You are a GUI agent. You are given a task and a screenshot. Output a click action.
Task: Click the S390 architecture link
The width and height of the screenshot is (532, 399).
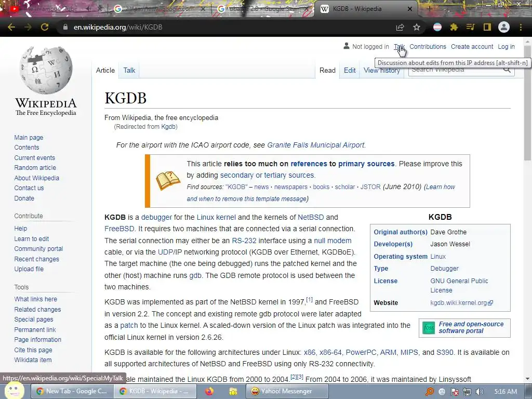click(x=445, y=352)
